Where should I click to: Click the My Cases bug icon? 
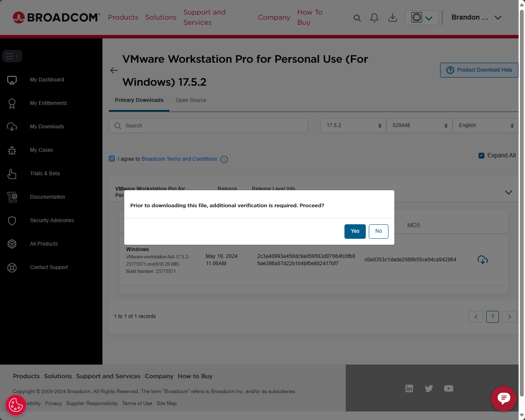click(12, 150)
